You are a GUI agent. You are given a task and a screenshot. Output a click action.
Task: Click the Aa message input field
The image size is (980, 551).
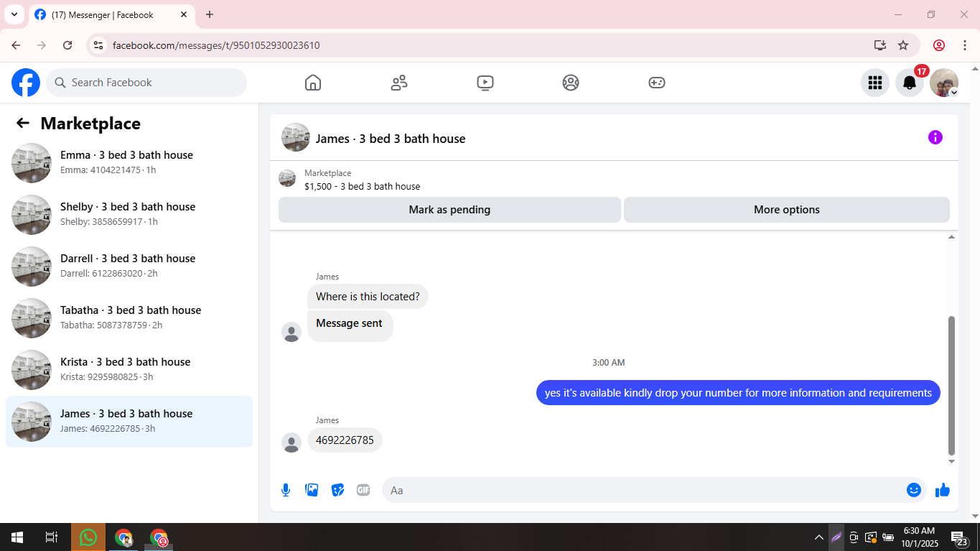[643, 490]
